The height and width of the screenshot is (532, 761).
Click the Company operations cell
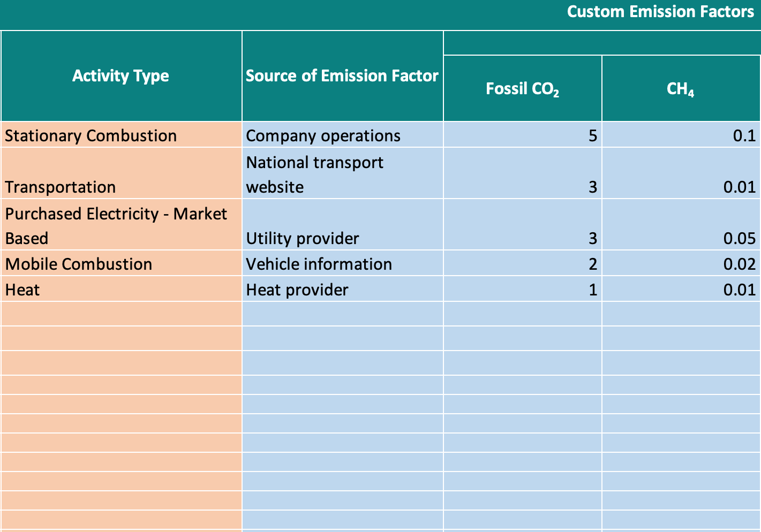tap(322, 135)
